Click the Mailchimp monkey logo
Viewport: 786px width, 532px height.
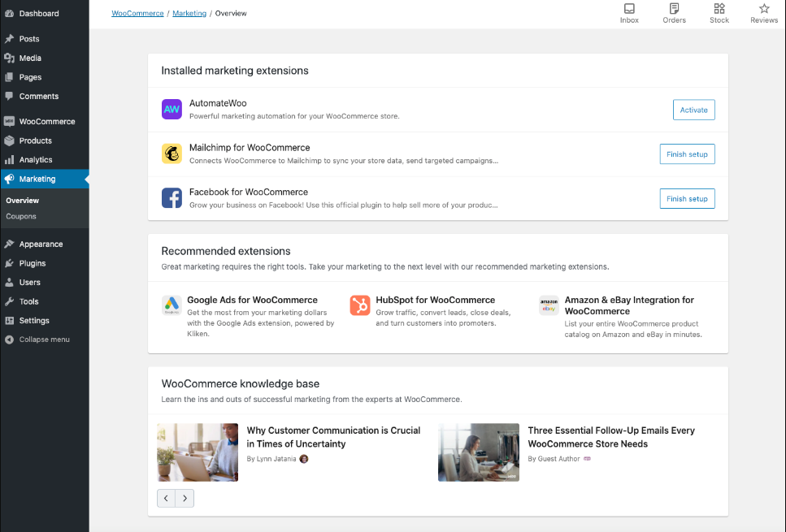(172, 154)
